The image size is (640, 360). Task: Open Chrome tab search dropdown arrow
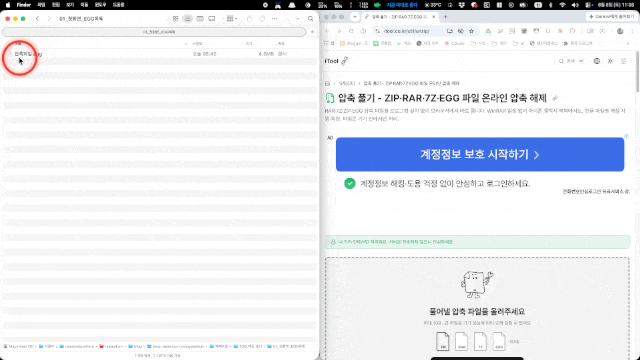point(355,17)
